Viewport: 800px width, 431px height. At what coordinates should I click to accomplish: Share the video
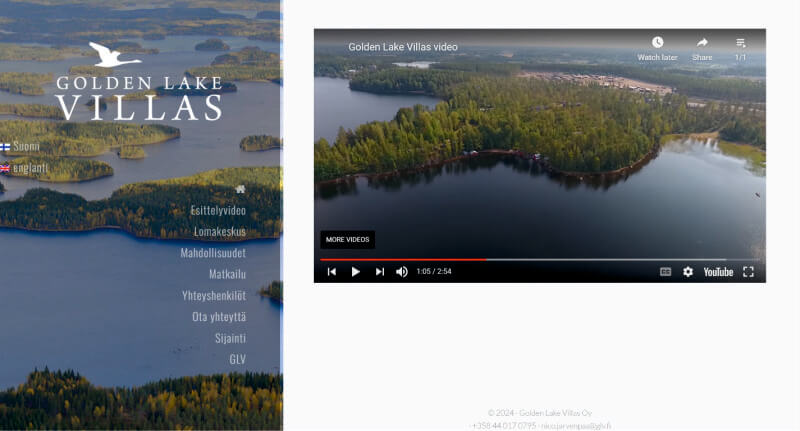coord(702,48)
